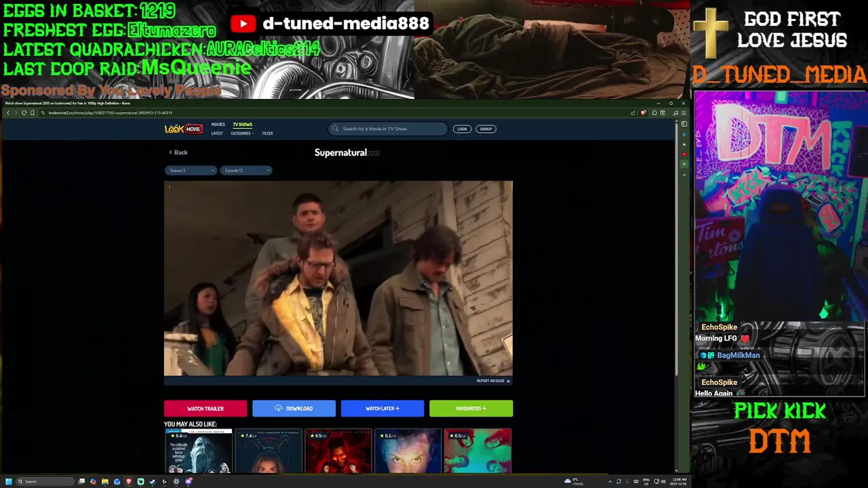
Task: Click the browser address bar URL
Action: coord(111,113)
